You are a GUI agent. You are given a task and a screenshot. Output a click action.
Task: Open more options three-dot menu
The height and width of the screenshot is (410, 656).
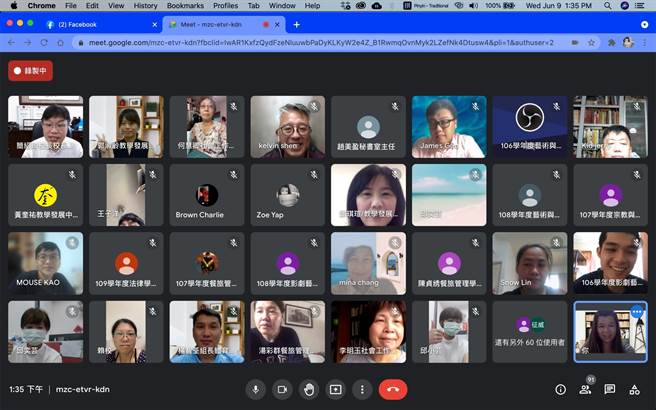click(362, 389)
